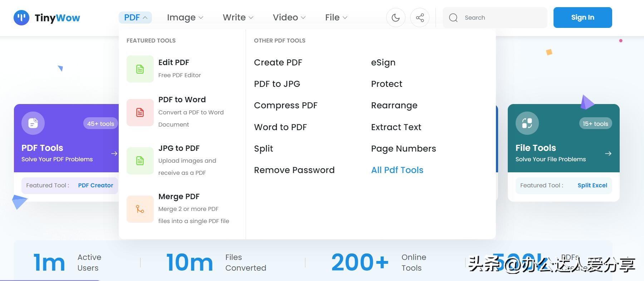
Task: Collapse the PDF dropdown menu
Action: coord(135,18)
